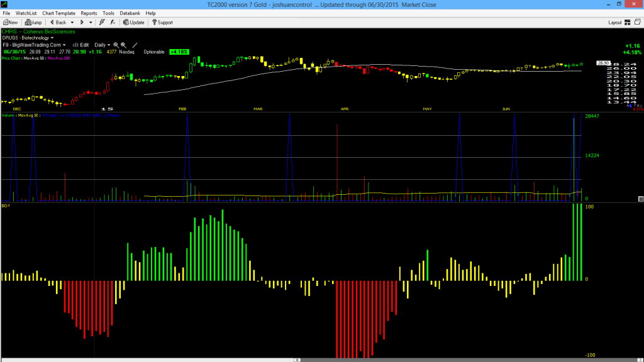Click the Price Chart indicator label

click(x=11, y=58)
